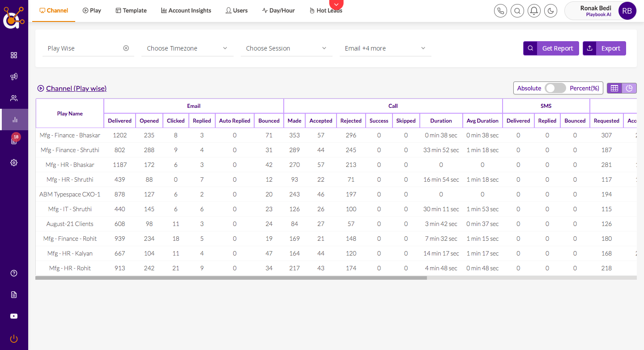The image size is (644, 350).
Task: Click the Get Report button
Action: [x=551, y=48]
